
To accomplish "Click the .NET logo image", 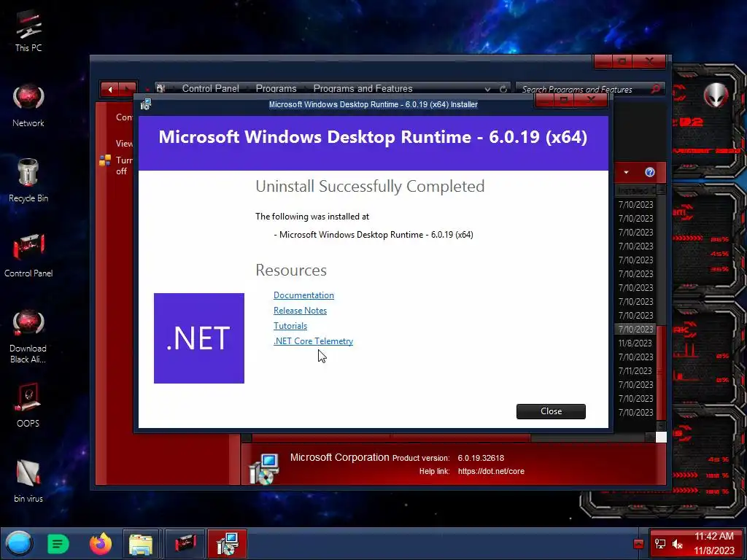I will [x=199, y=338].
